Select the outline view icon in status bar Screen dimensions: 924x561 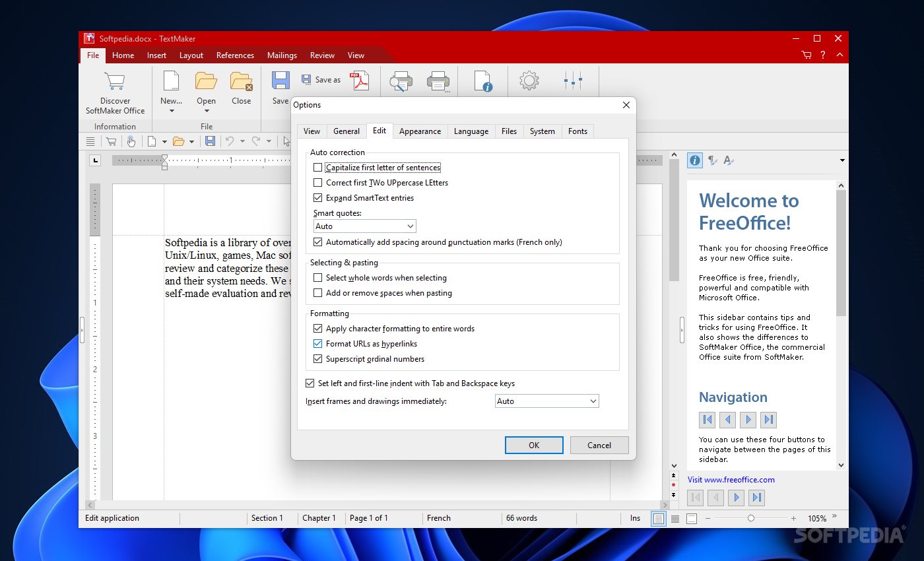[675, 519]
